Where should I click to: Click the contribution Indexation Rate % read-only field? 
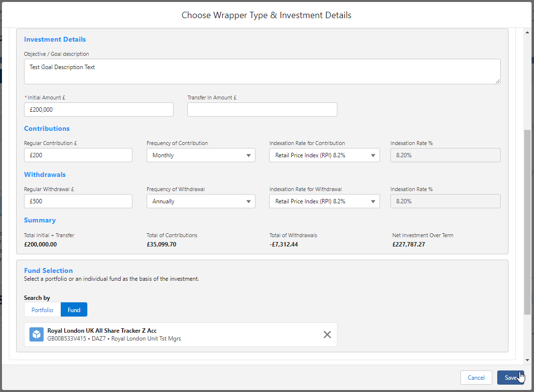tap(445, 155)
